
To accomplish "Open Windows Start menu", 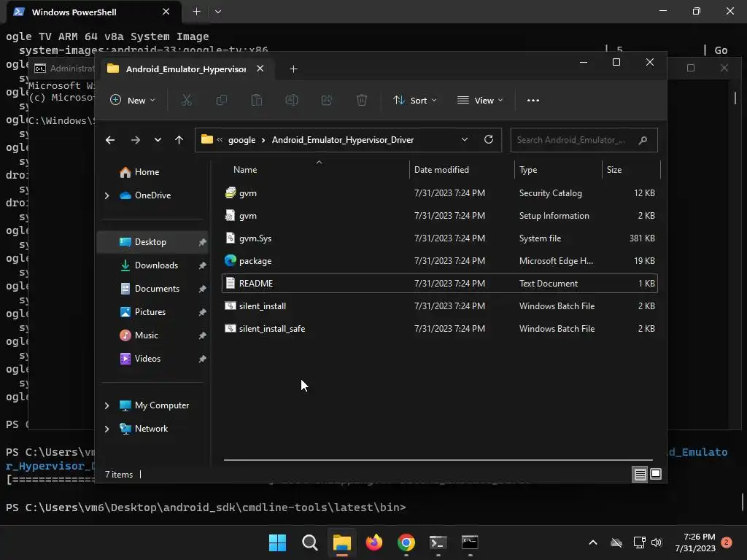I will (277, 542).
